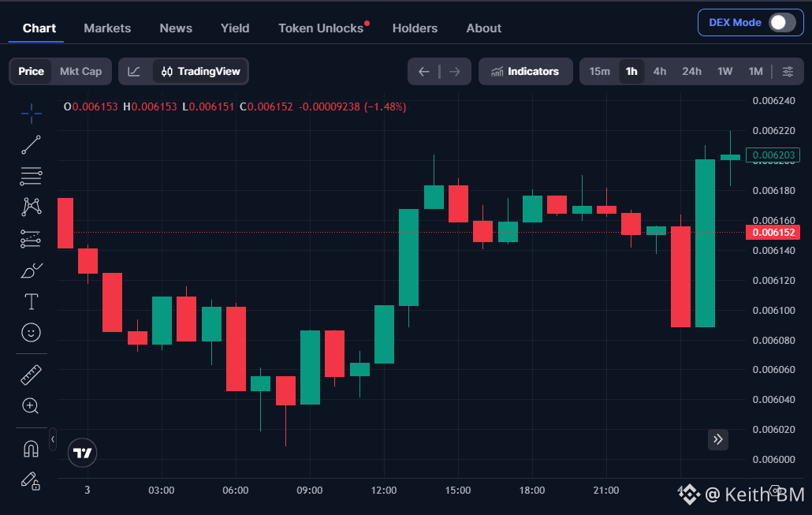Open the forecasting and measurement position tool
Screen dimensions: 812x515
pos(31,239)
